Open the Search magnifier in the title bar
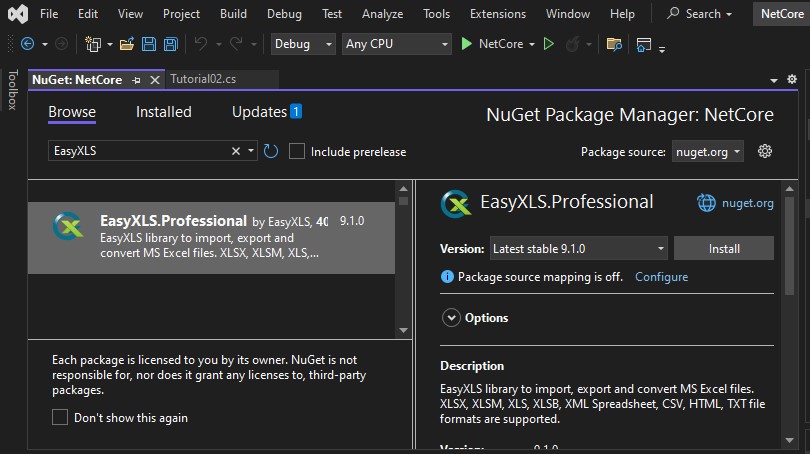This screenshot has width=810, height=454. pos(673,13)
